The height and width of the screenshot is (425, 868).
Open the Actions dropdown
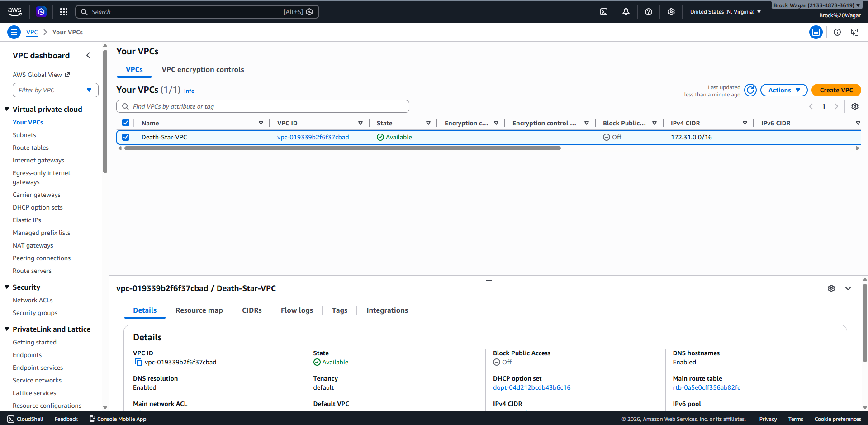784,90
